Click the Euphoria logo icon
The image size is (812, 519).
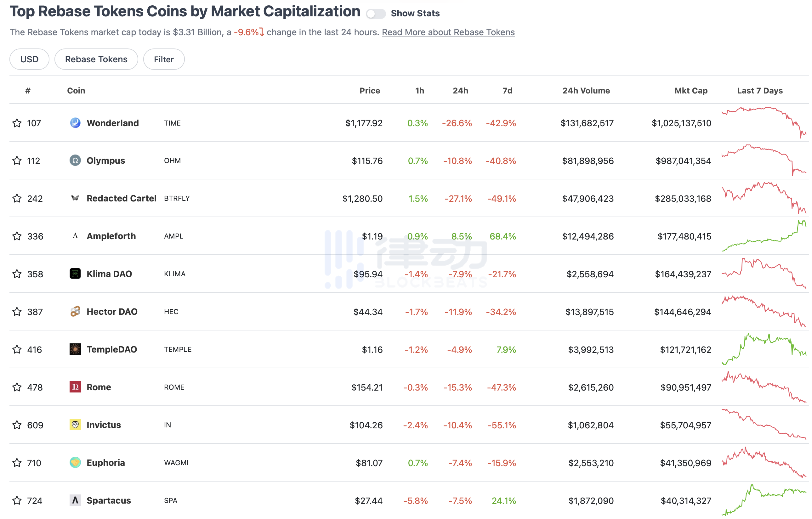point(75,462)
